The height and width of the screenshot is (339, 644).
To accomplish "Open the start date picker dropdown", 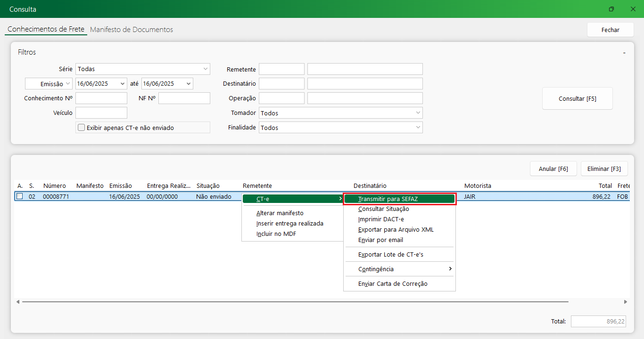I will pyautogui.click(x=123, y=84).
